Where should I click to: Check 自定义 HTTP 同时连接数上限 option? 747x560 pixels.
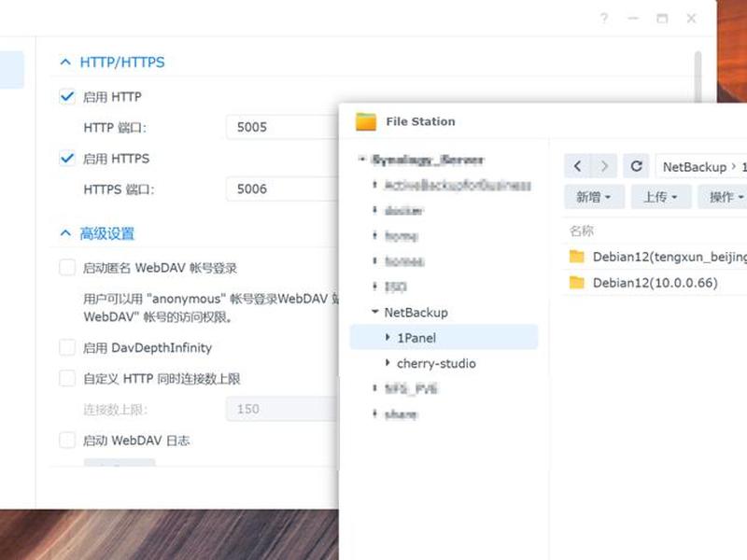pos(67,379)
